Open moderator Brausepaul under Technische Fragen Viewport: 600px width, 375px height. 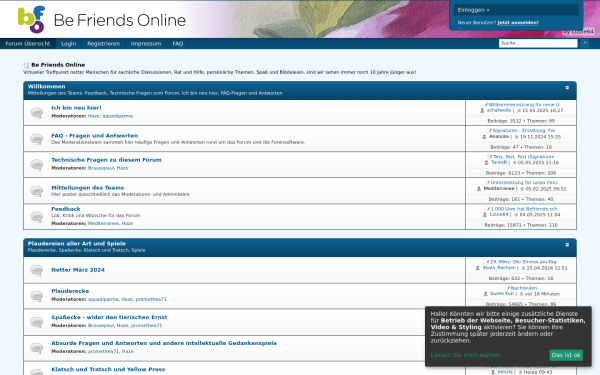101,168
